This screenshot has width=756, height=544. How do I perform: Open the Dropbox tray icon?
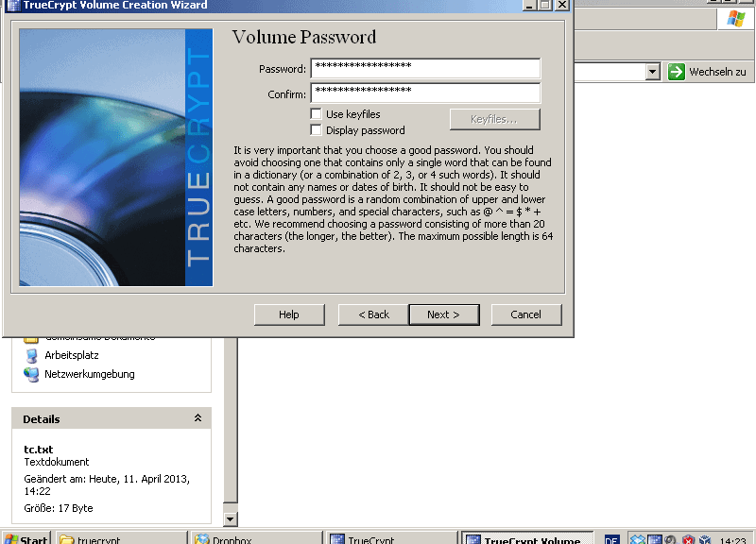[637, 539]
